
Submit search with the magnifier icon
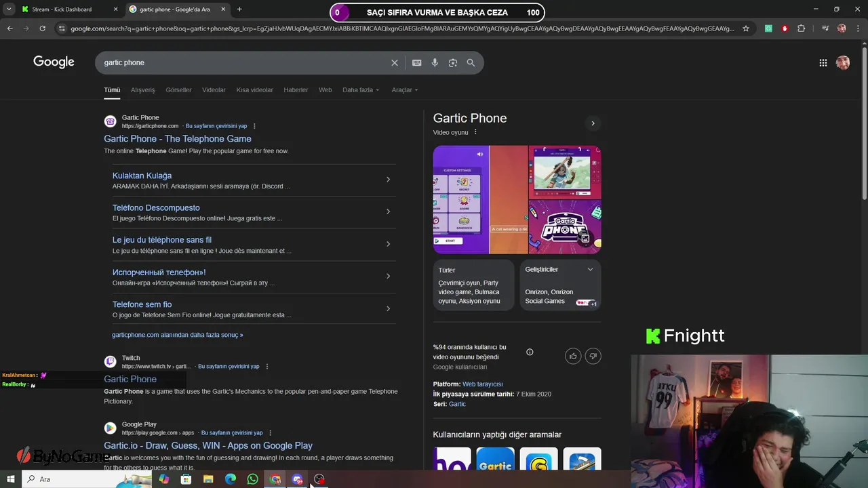[x=471, y=62]
